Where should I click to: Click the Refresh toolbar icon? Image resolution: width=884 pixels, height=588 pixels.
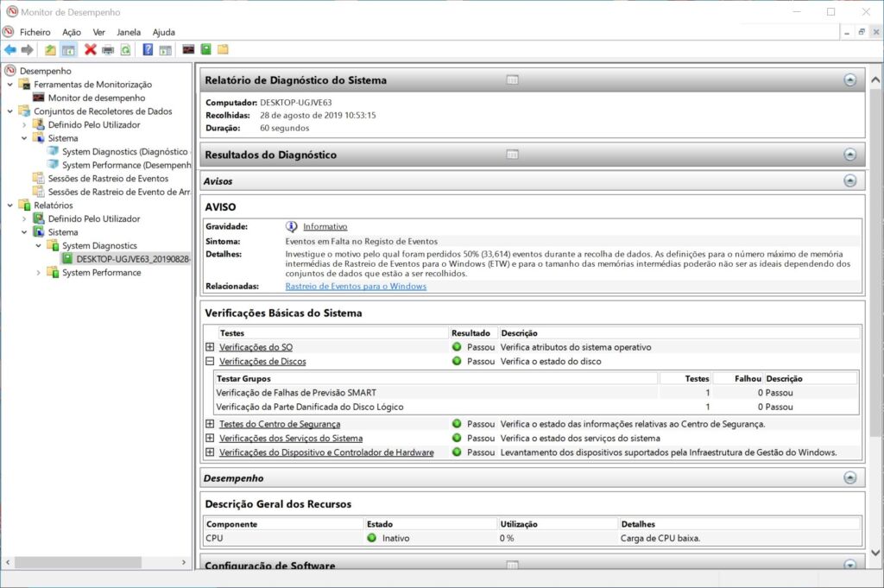(x=125, y=50)
